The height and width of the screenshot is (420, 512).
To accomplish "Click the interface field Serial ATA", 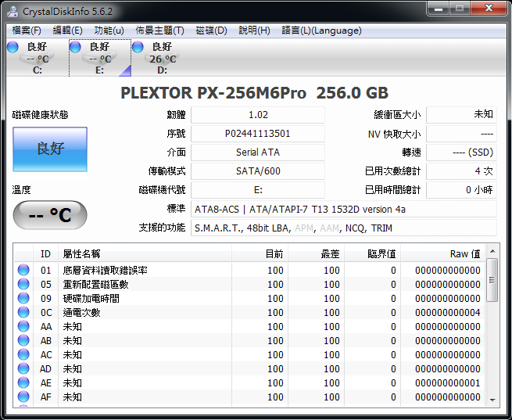I will pyautogui.click(x=258, y=153).
